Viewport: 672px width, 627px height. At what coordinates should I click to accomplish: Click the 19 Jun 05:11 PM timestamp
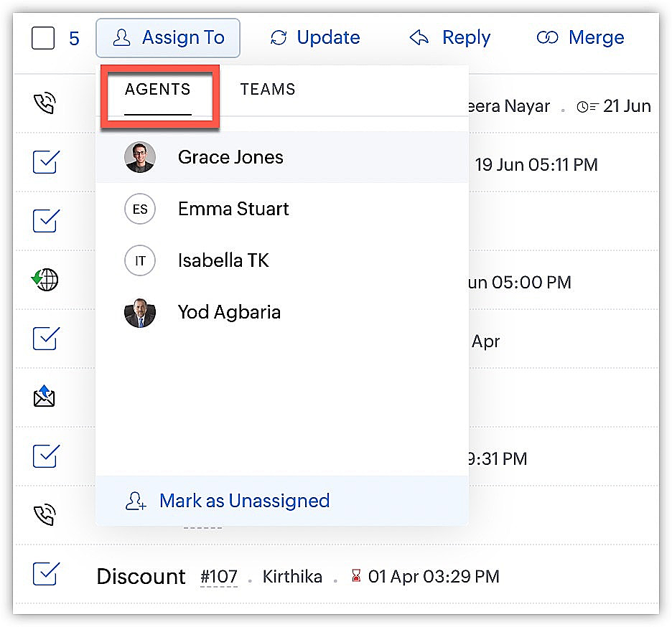(536, 165)
